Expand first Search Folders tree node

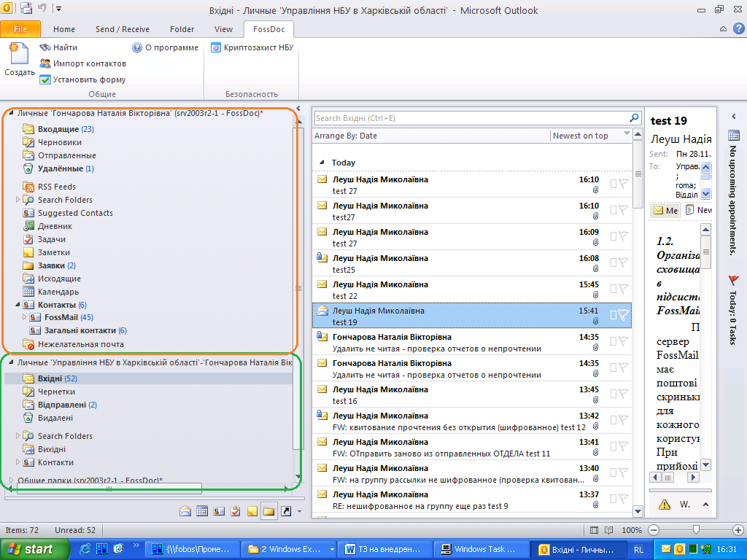point(18,200)
